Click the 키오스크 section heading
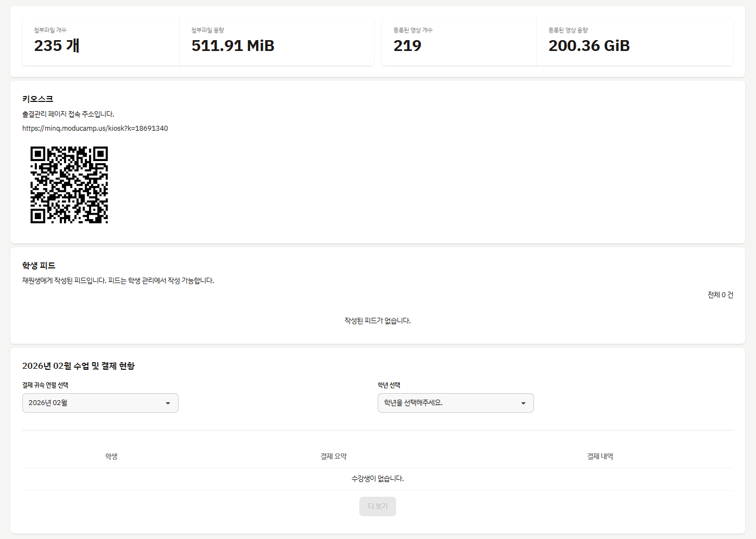The width and height of the screenshot is (756, 539). [x=37, y=99]
